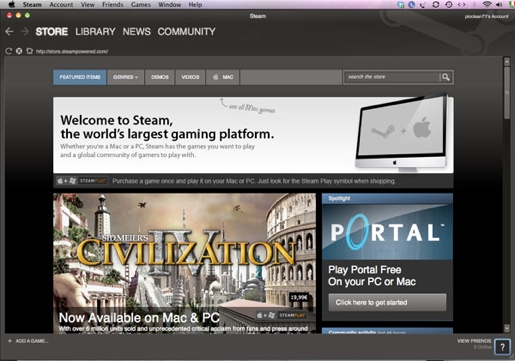Open the Games menu
The height and width of the screenshot is (361, 515).
point(141,5)
